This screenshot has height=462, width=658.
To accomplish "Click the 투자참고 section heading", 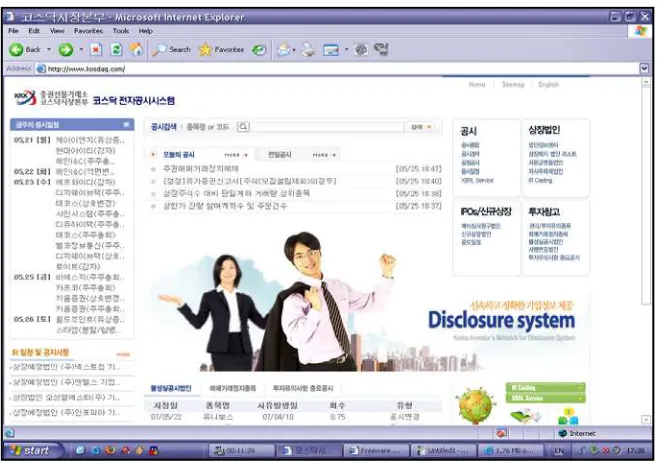I will (x=544, y=211).
